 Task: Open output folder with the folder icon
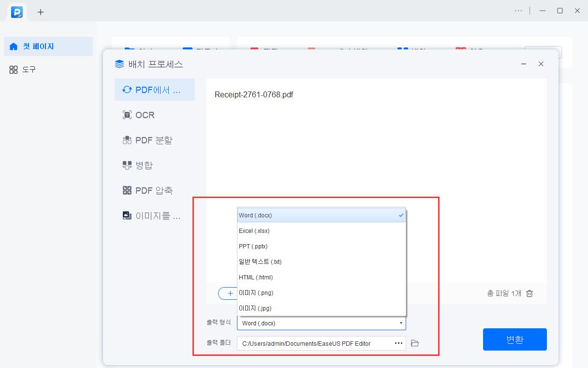[x=414, y=343]
